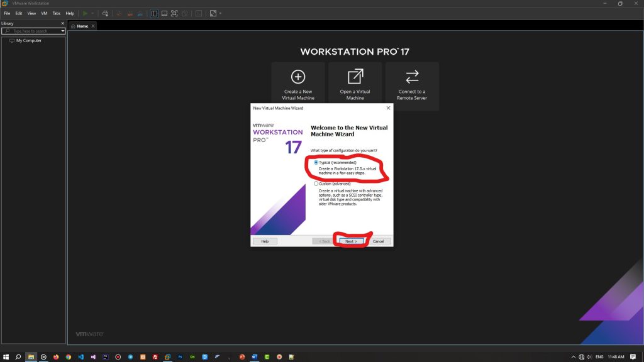Open the power options dropdown arrow
644x362 pixels.
92,13
